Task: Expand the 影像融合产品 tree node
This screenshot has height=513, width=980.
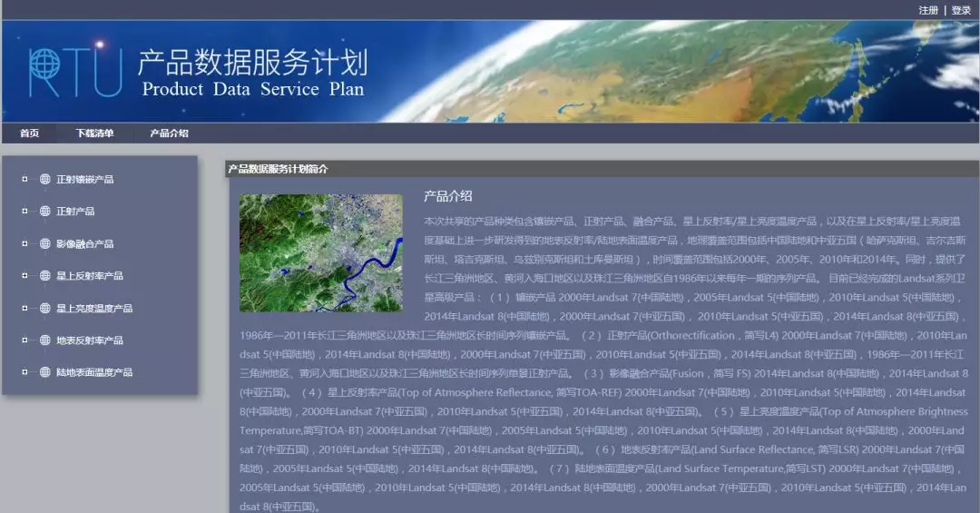Action: coord(24,243)
